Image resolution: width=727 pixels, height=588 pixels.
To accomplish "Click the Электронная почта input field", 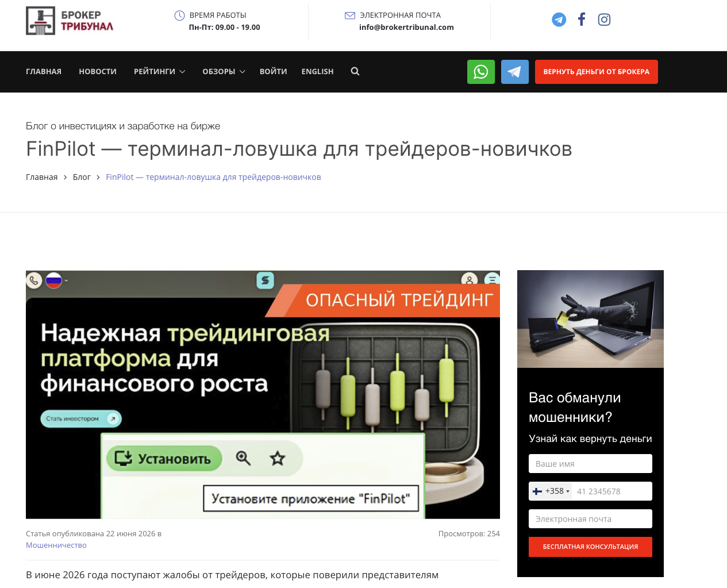I will [590, 519].
